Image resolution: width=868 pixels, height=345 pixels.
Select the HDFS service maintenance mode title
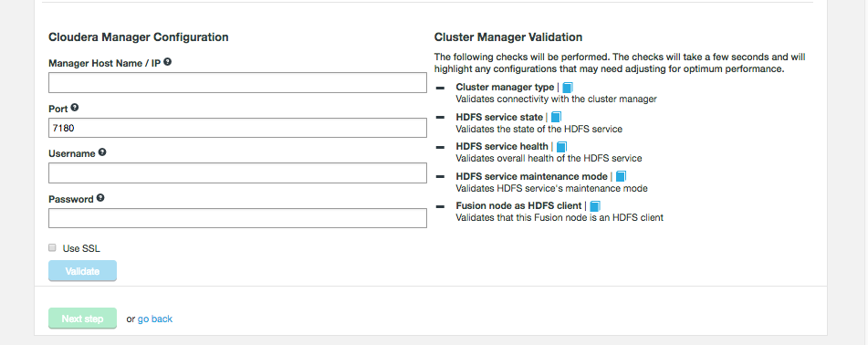531,176
